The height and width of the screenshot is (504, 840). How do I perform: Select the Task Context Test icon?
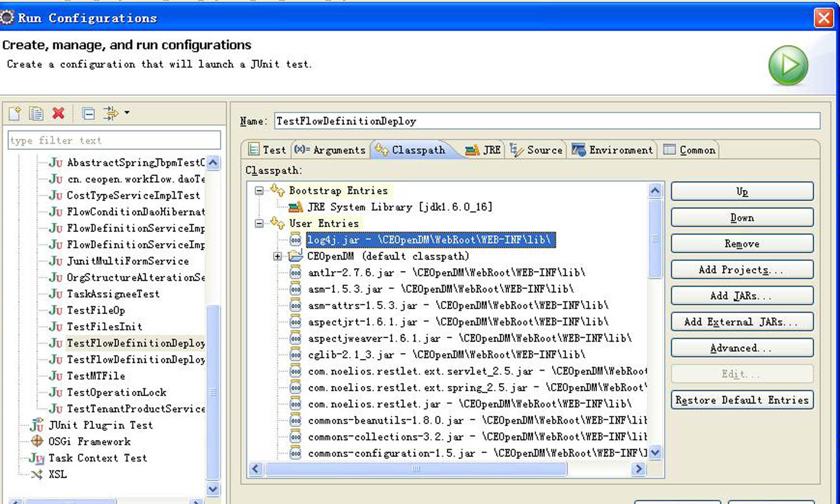pos(36,458)
